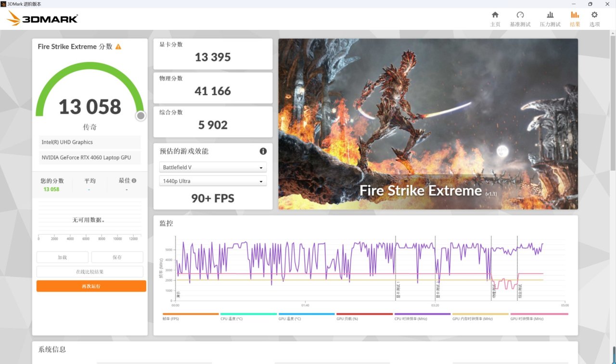
Task: Click the 显卡分数 13 395 score card
Action: click(213, 54)
